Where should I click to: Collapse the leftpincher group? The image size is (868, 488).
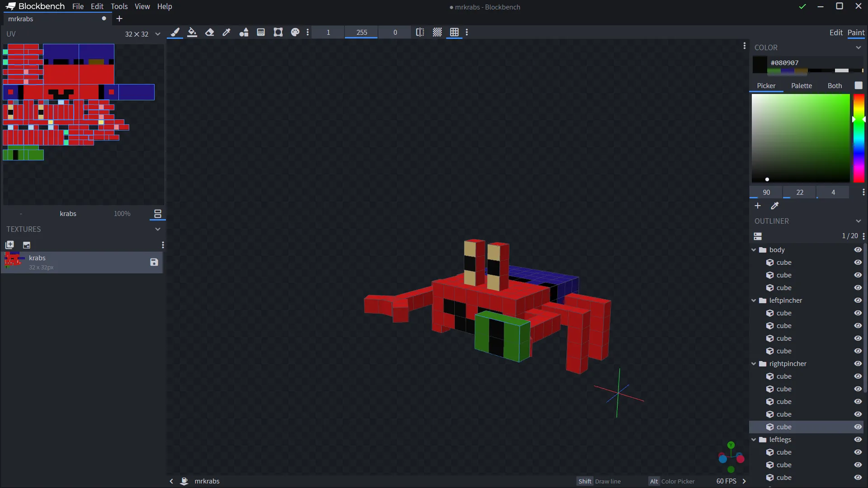click(x=754, y=300)
